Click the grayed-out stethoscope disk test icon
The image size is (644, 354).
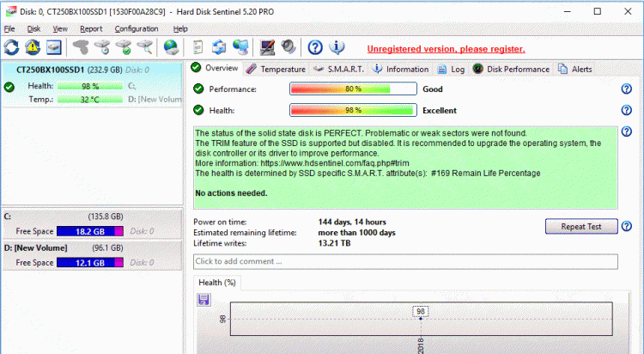(x=81, y=48)
